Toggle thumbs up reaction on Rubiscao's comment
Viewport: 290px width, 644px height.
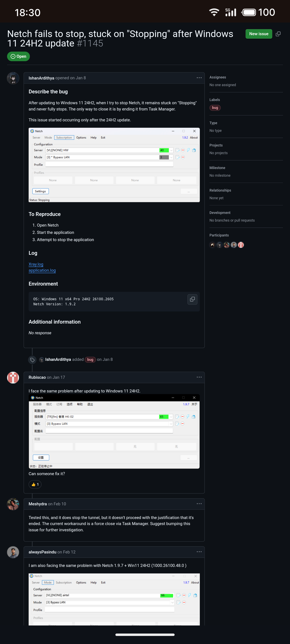pyautogui.click(x=35, y=484)
